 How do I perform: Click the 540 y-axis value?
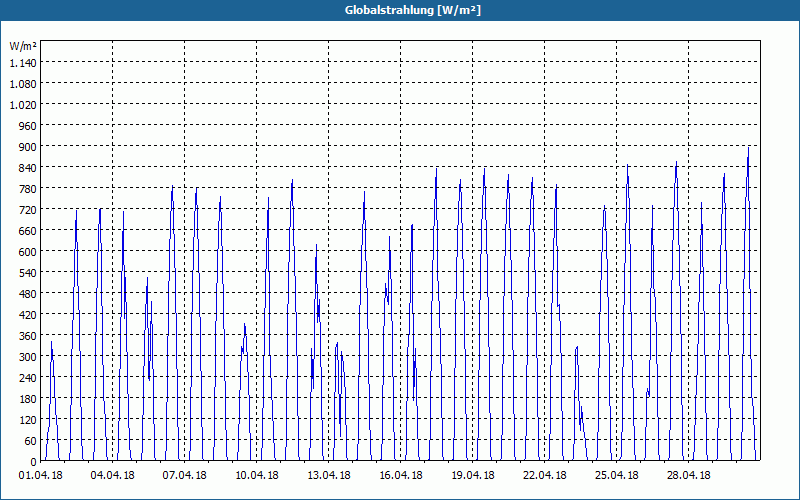click(28, 272)
